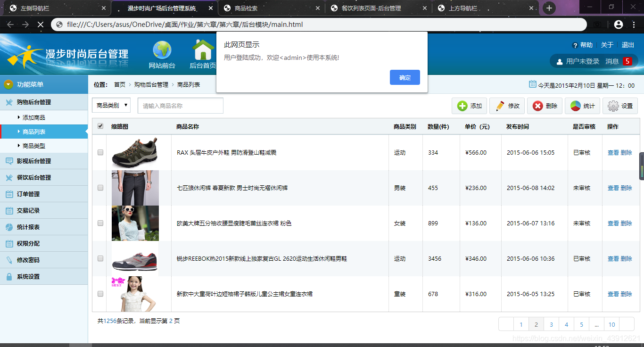Screen dimensions: 644x347
Task: Click the 餐饮后台管理 tools icon
Action: point(9,178)
